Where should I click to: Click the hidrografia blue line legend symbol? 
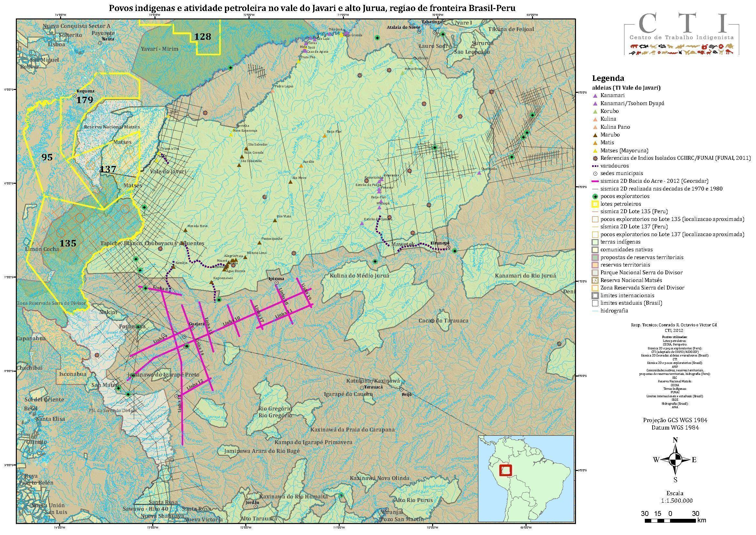pos(595,311)
